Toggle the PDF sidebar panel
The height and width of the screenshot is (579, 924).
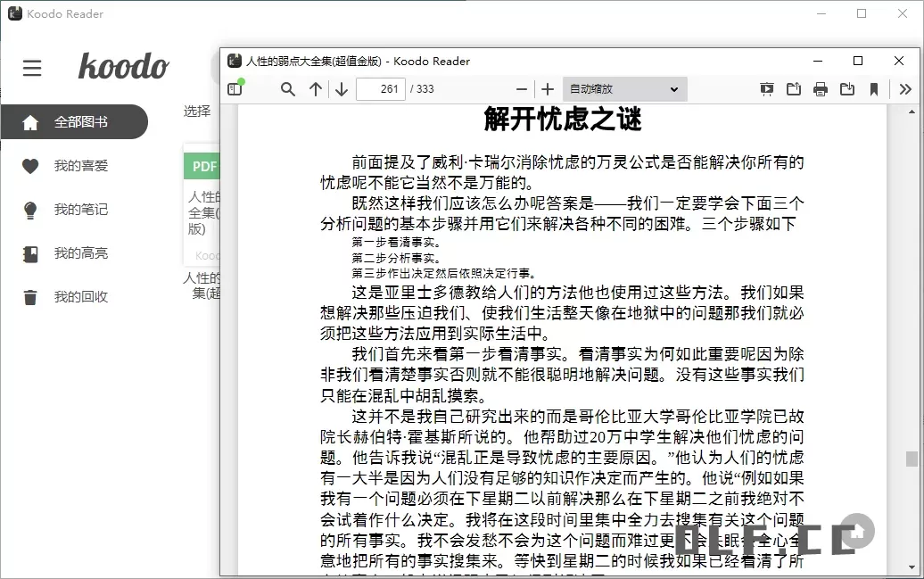[235, 89]
